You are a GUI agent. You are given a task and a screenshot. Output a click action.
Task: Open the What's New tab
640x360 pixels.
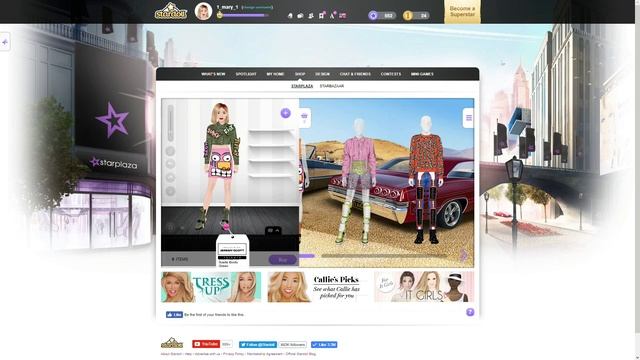click(x=213, y=74)
